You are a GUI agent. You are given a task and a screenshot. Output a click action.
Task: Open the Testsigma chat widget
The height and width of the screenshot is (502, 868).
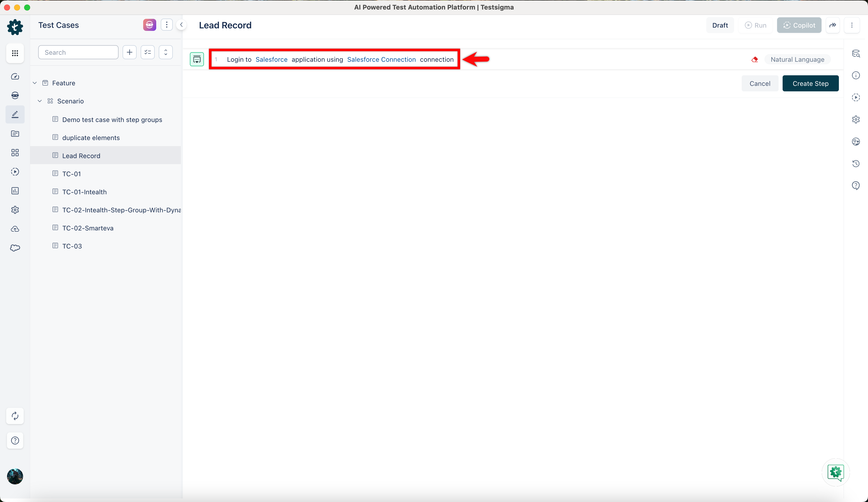click(x=836, y=472)
